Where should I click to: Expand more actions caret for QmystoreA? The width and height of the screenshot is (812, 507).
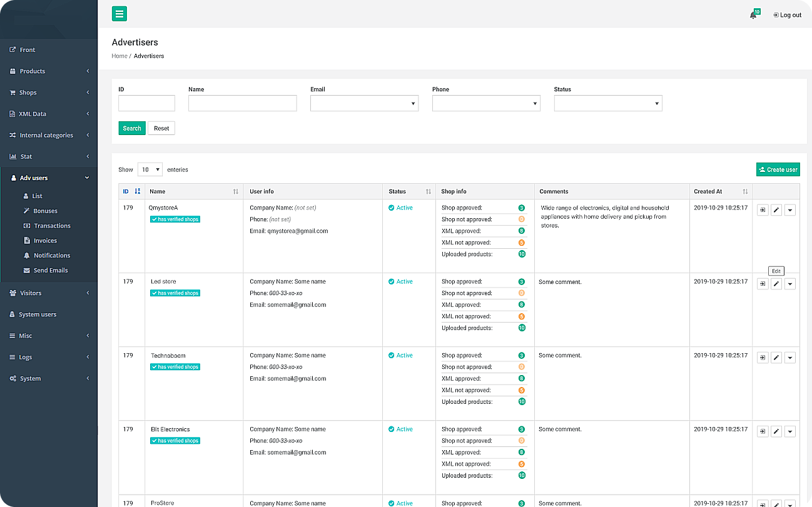pyautogui.click(x=789, y=210)
